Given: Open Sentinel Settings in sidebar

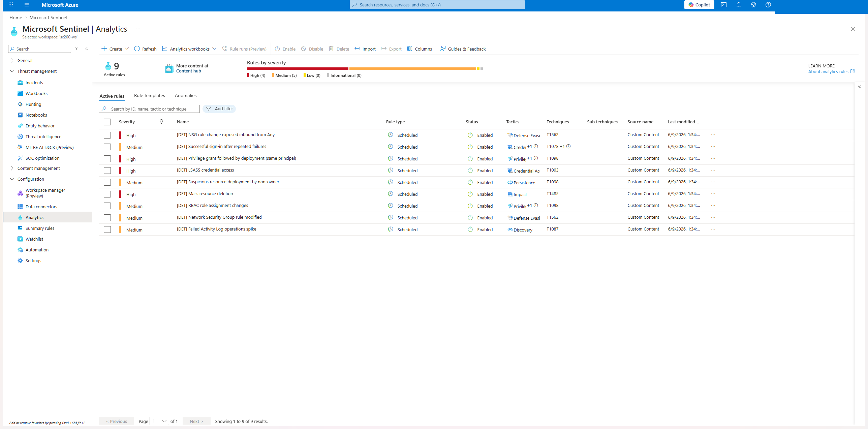Looking at the screenshot, I should point(33,261).
